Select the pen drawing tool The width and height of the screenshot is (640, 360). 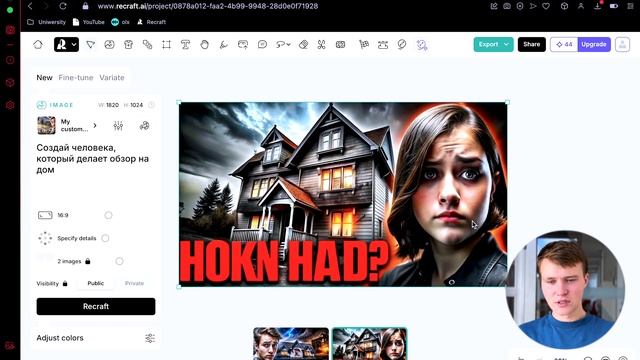223,44
